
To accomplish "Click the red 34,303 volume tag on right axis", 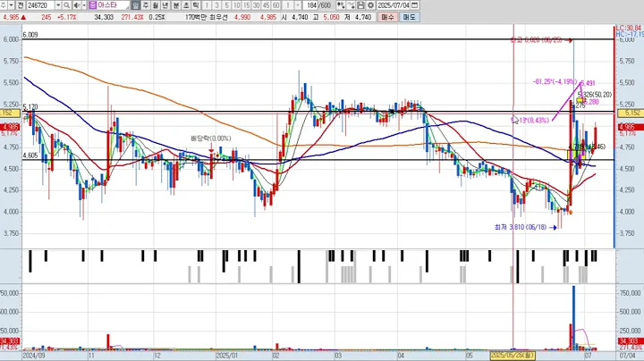I will point(630,341).
